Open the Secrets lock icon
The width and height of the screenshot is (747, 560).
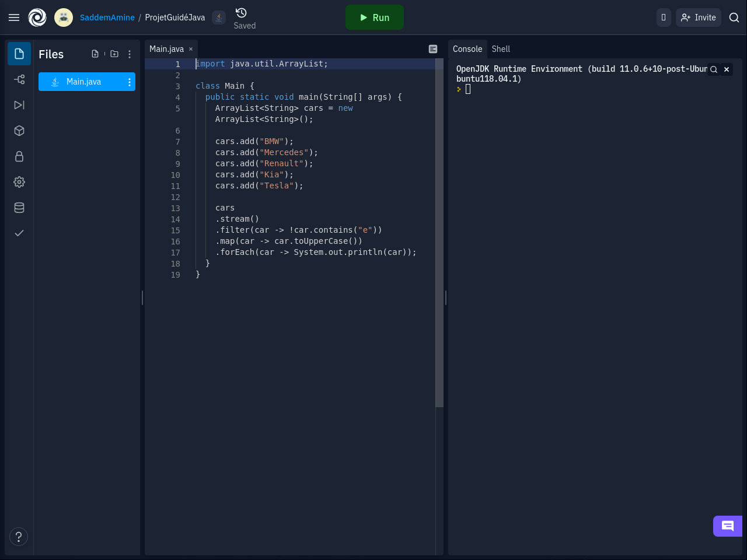[x=19, y=156]
